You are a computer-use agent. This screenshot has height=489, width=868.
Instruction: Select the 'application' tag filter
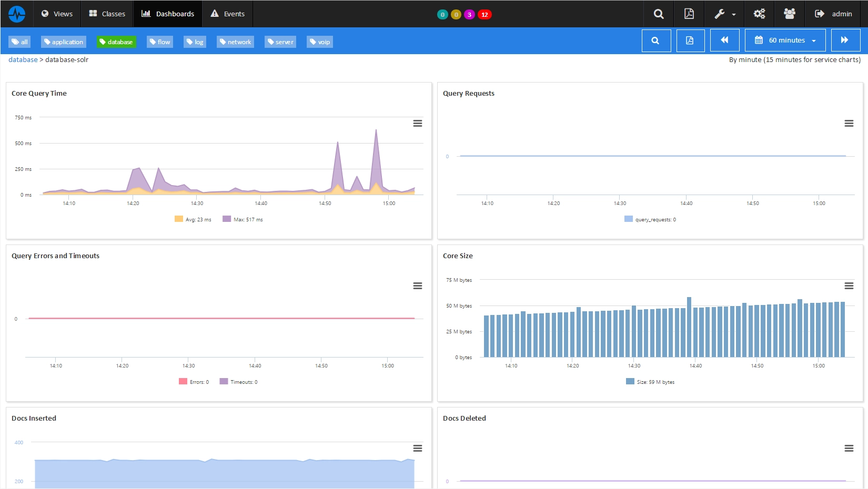64,42
